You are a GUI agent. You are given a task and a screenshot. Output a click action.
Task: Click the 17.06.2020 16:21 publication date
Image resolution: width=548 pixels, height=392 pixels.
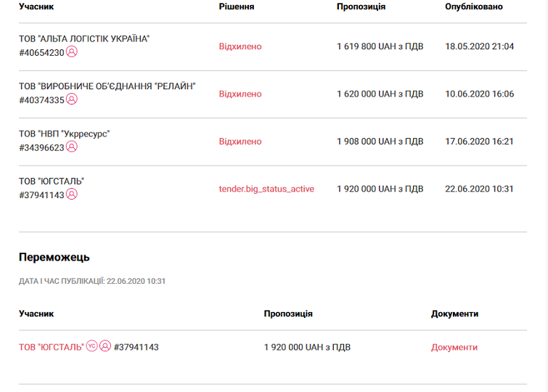click(479, 142)
